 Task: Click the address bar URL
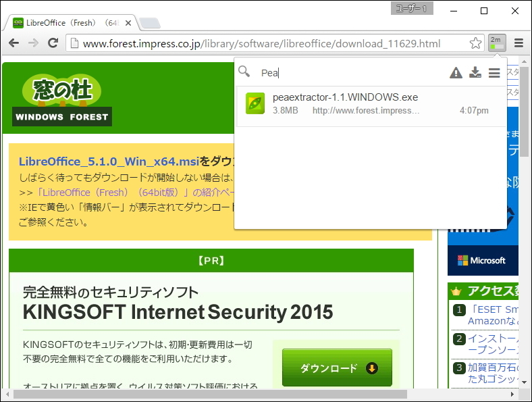coord(261,43)
